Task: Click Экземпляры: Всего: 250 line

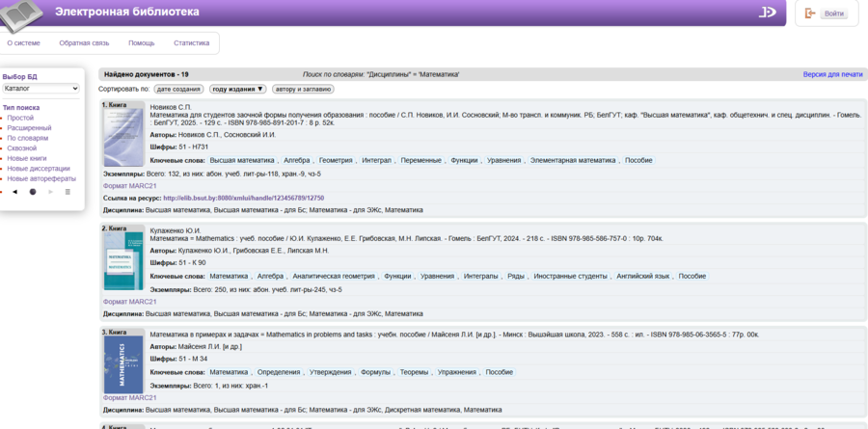Action: (246, 289)
